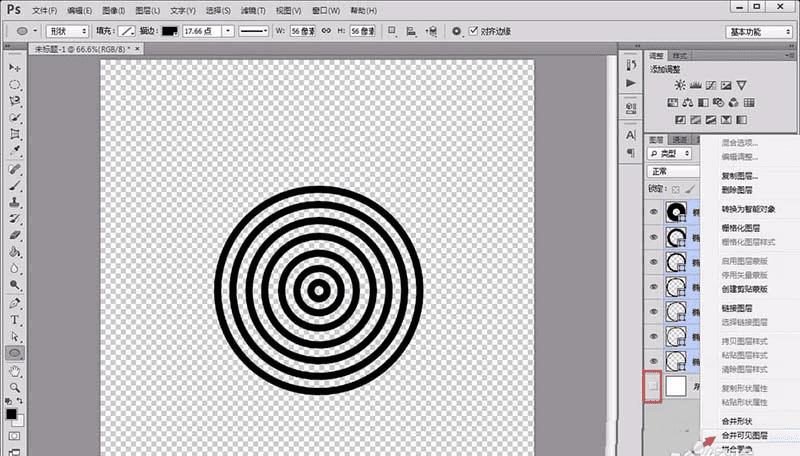Open the 形状 tool mode dropdown
800x456 pixels.
[x=67, y=31]
